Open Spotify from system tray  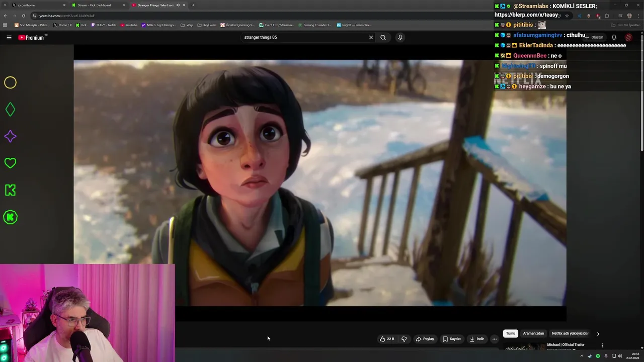point(598,356)
